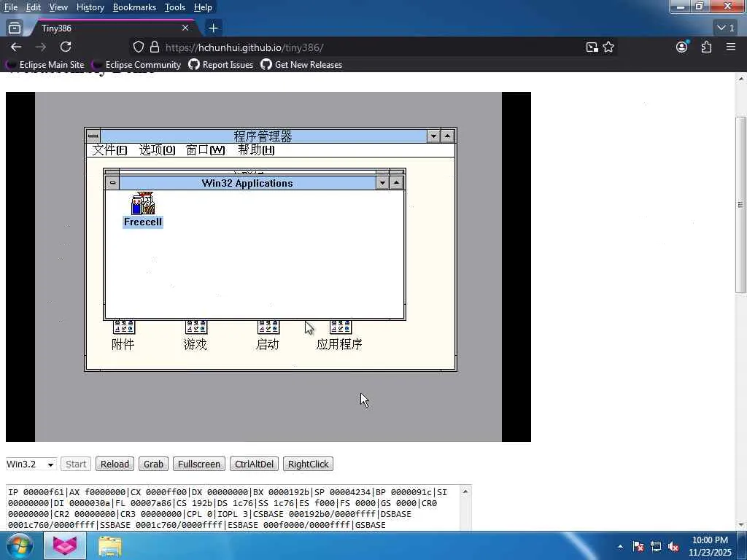Image resolution: width=747 pixels, height=560 pixels.
Task: Click the RightClick button
Action: pyautogui.click(x=309, y=464)
